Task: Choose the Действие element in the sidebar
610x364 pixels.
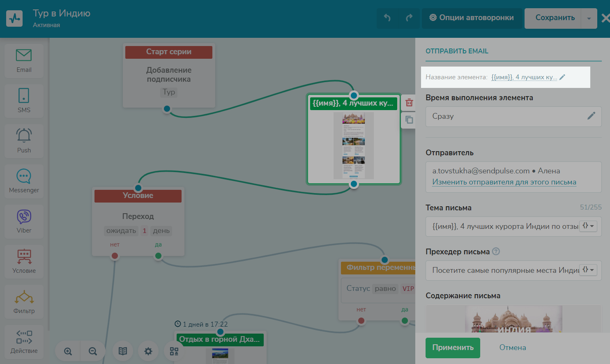Action: [x=24, y=342]
